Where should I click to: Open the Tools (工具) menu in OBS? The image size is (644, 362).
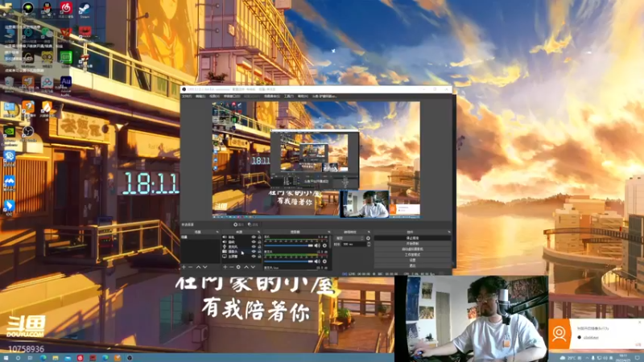pos(289,96)
